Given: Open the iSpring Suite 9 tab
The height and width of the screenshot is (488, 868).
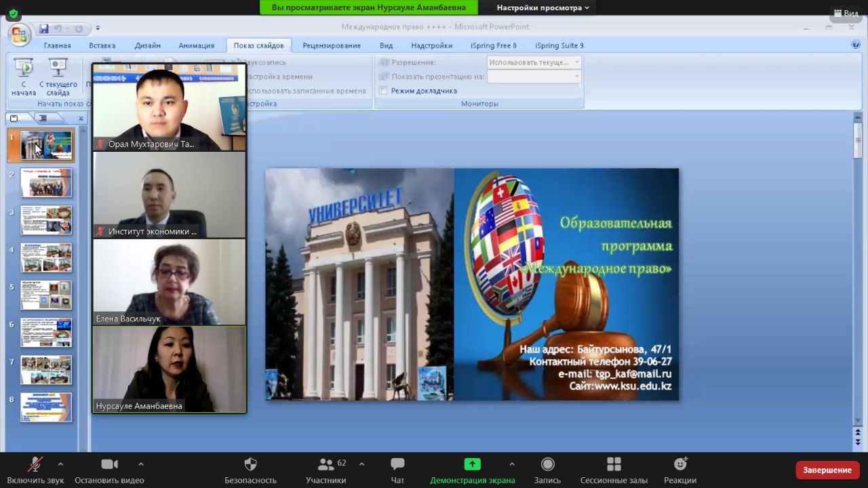Looking at the screenshot, I should (559, 45).
